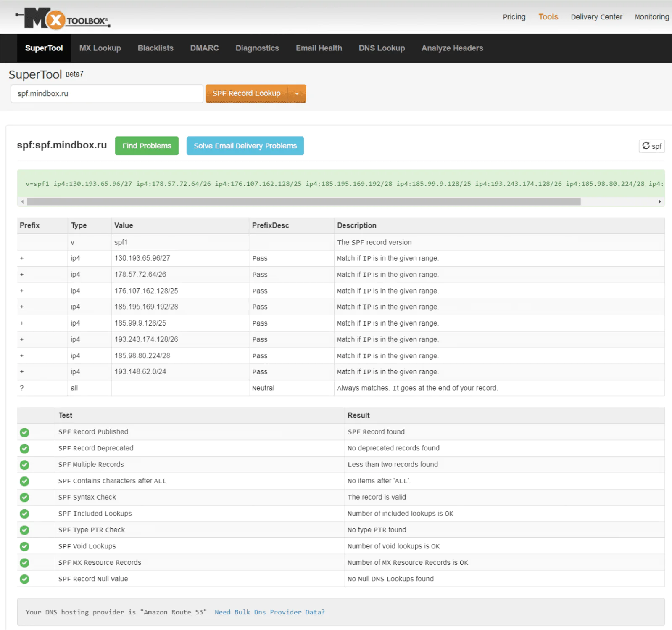672x630 pixels.
Task: Click the left arrow of SPF record scrollbar
Action: [22, 202]
